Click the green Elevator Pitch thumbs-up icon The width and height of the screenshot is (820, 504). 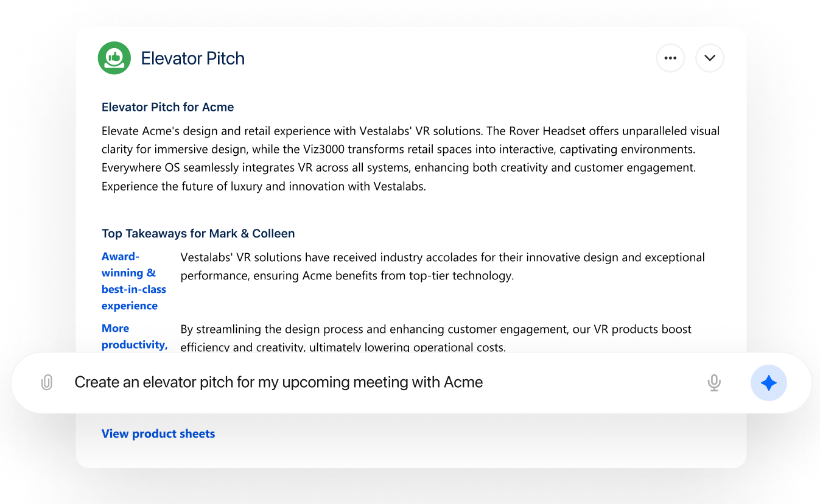pos(114,58)
